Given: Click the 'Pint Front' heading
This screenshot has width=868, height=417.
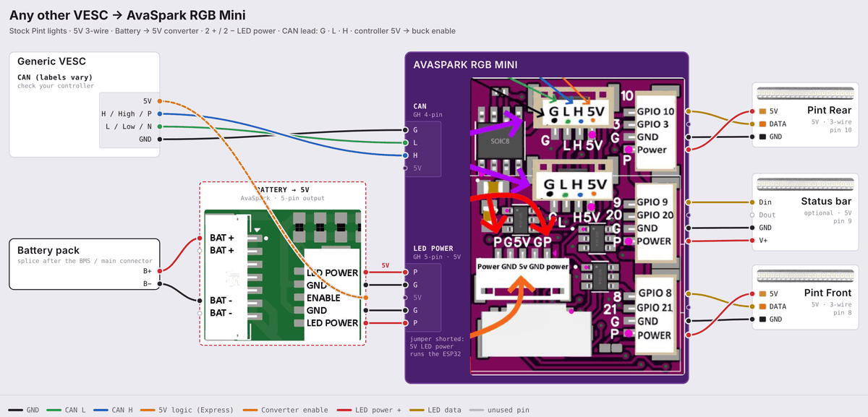Looking at the screenshot, I should click(x=827, y=293).
